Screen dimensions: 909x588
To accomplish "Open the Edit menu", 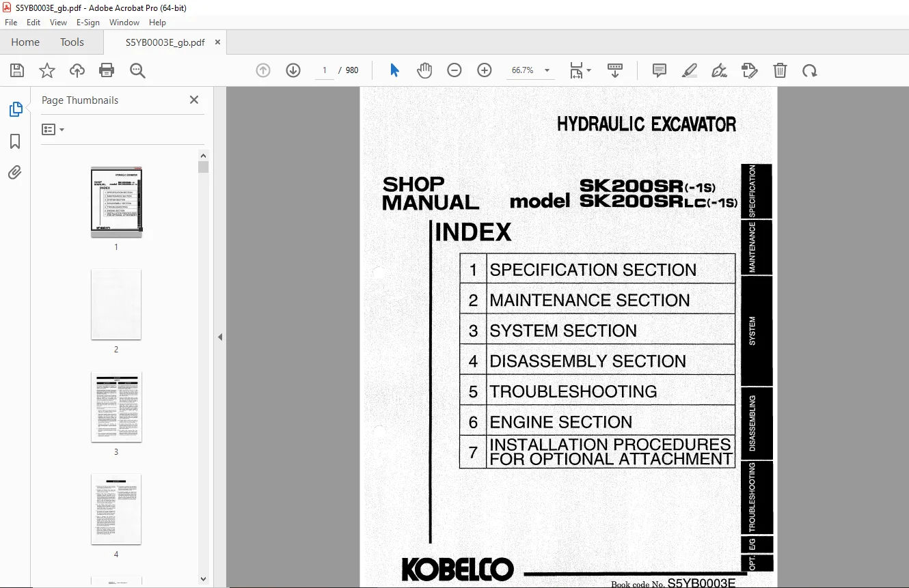I will pos(33,23).
